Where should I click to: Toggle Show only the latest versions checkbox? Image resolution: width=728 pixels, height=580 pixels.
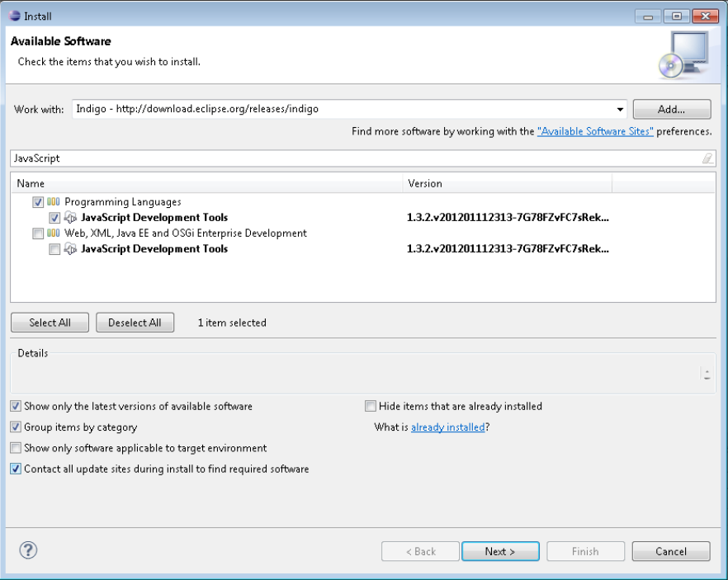tap(16, 407)
